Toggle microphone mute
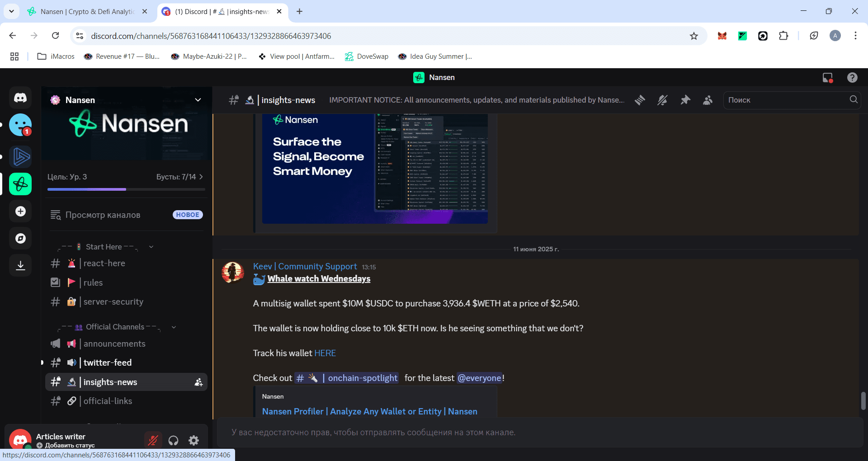 click(x=153, y=440)
